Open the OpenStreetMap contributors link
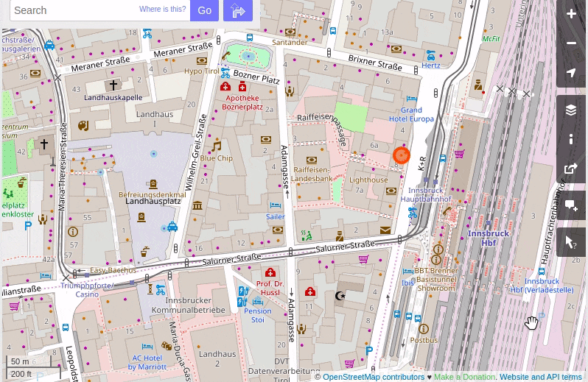588x382 pixels. pos(374,377)
